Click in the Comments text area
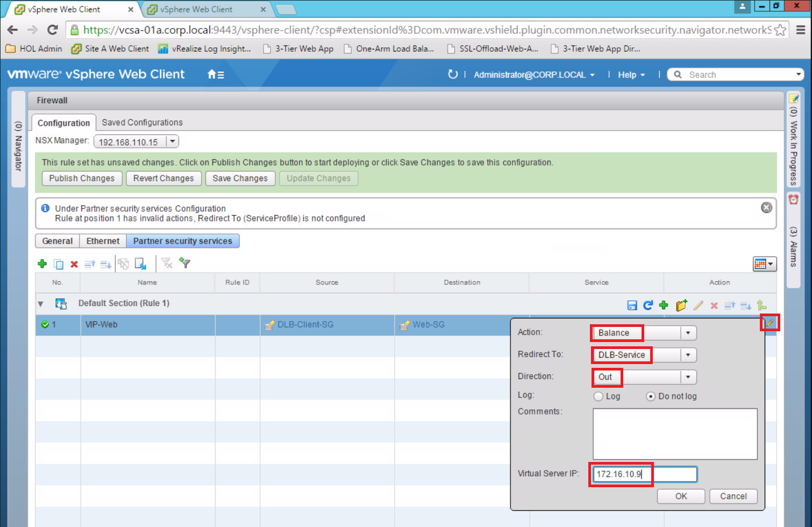Screen dimensions: 812x527 675,434
